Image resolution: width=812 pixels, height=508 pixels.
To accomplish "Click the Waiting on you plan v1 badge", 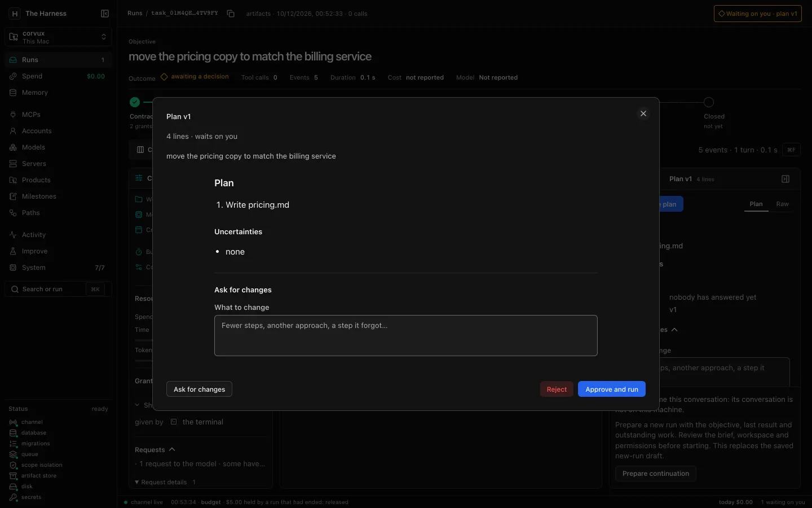I will pyautogui.click(x=758, y=14).
